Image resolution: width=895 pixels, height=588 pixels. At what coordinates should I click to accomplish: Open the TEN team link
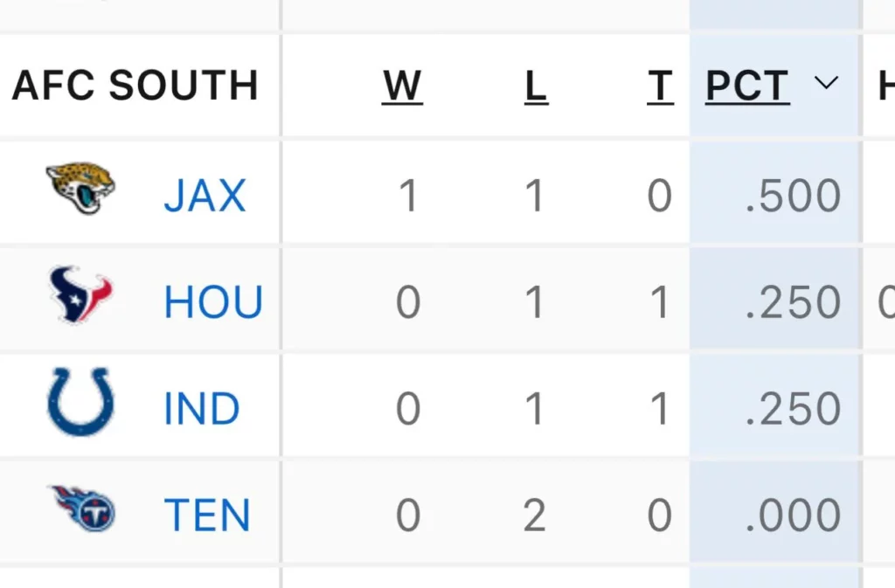click(207, 515)
